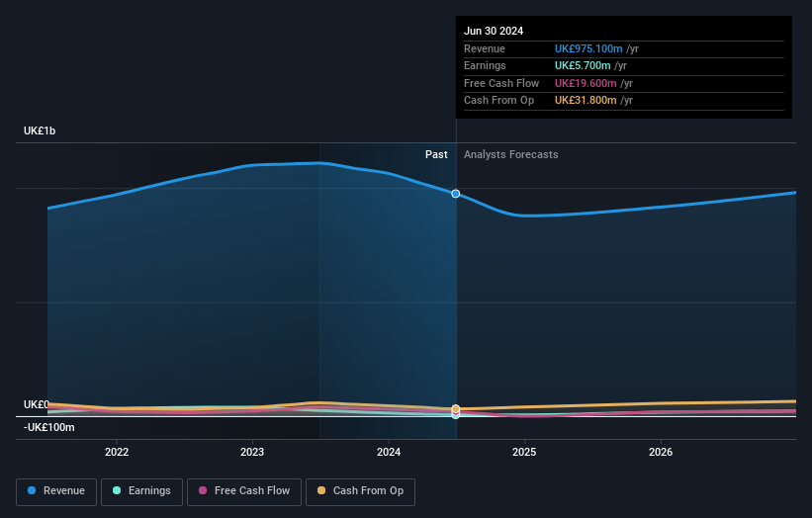Click the Analysts Forecasts label
The image size is (812, 518).
click(x=511, y=154)
